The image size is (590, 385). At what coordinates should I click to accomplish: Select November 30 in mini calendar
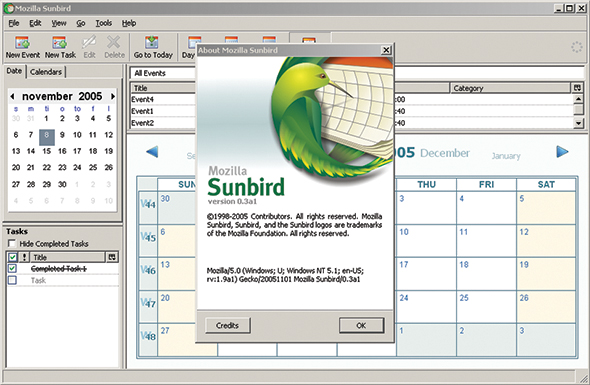pyautogui.click(x=62, y=184)
